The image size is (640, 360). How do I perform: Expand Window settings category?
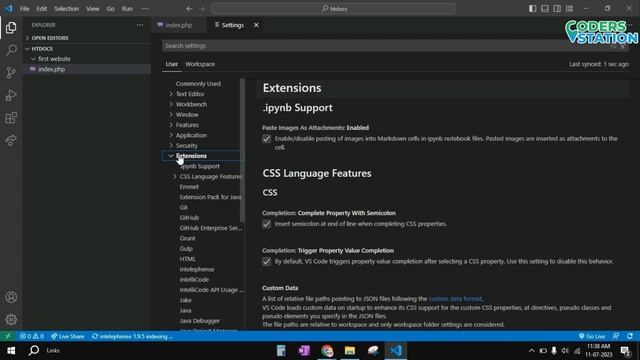pyautogui.click(x=171, y=115)
